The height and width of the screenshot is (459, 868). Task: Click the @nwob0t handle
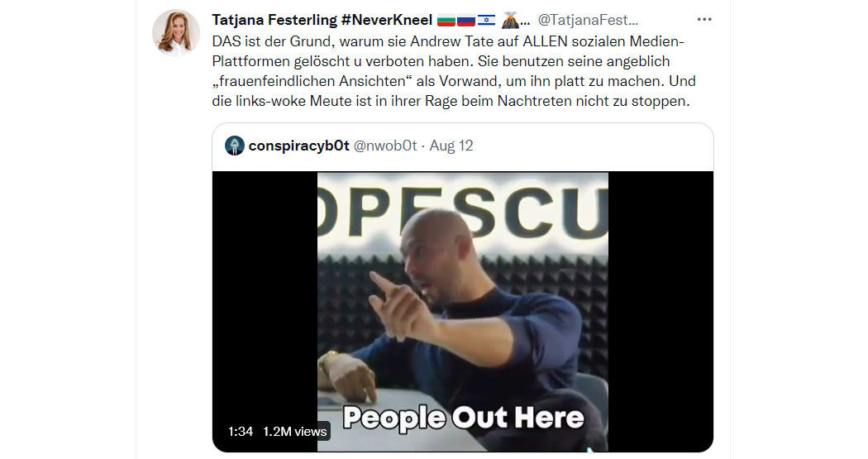(385, 146)
